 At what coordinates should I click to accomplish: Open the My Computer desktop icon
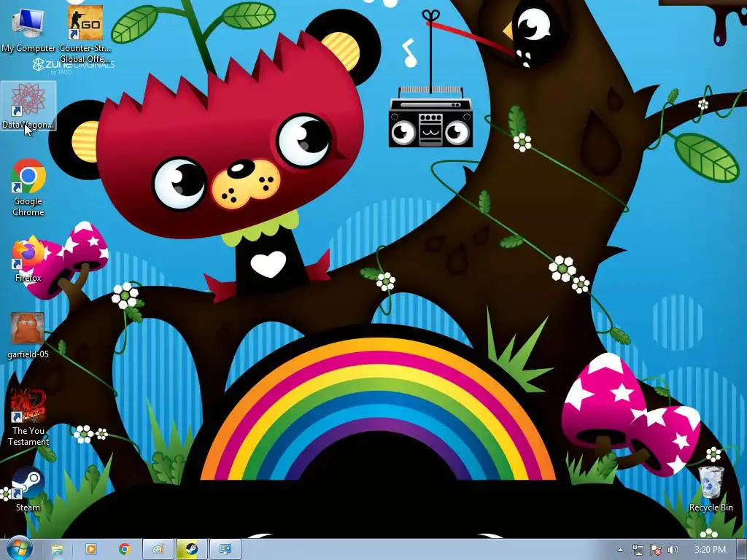click(28, 28)
